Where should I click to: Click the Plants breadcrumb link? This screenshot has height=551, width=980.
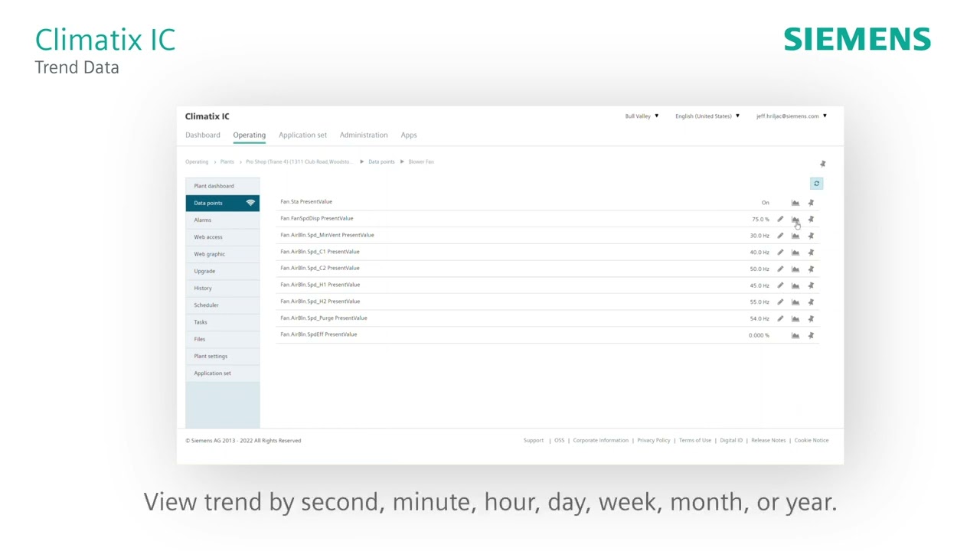(227, 161)
